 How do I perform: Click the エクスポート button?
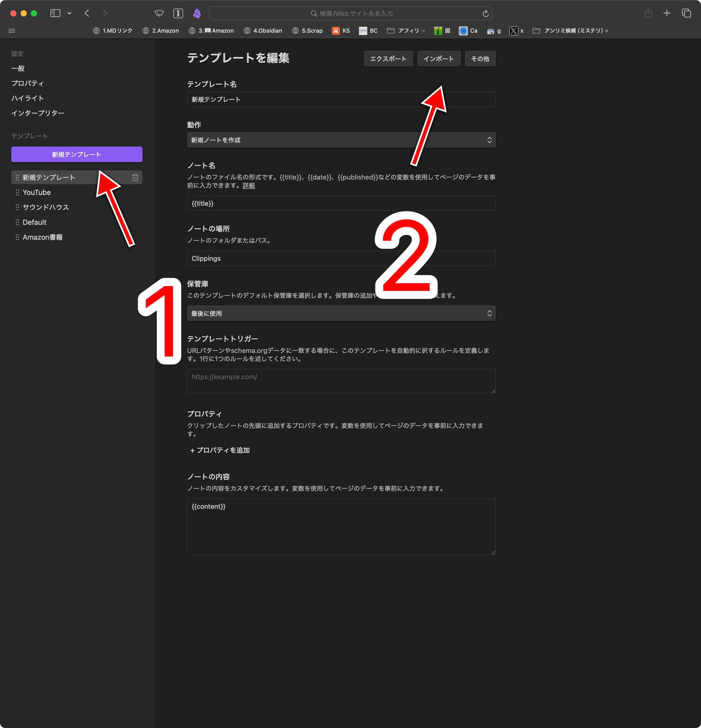tap(388, 59)
